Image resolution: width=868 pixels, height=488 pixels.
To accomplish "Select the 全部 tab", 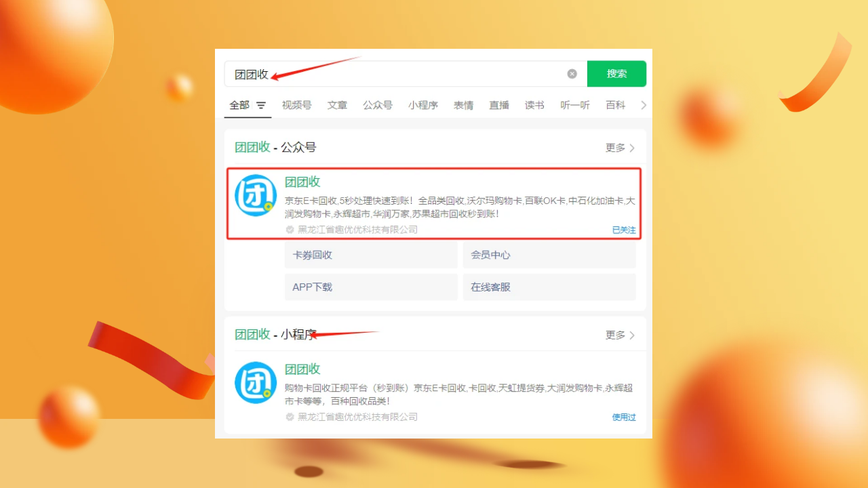I will coord(239,105).
